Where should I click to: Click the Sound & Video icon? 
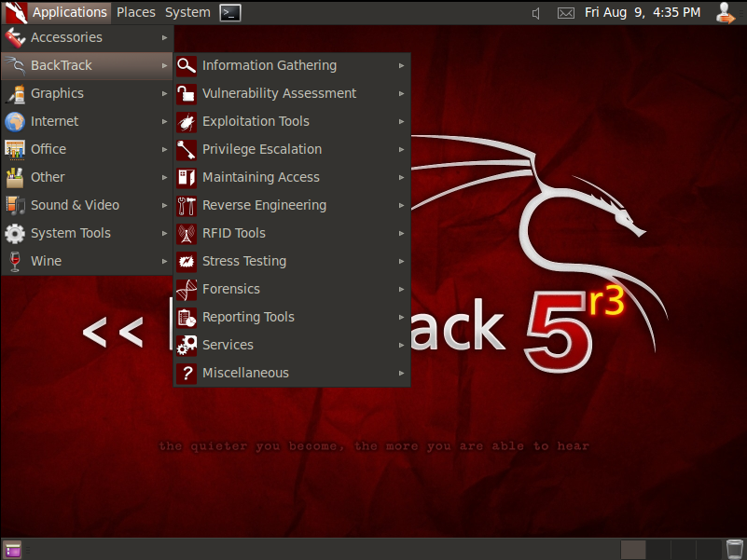(x=15, y=205)
